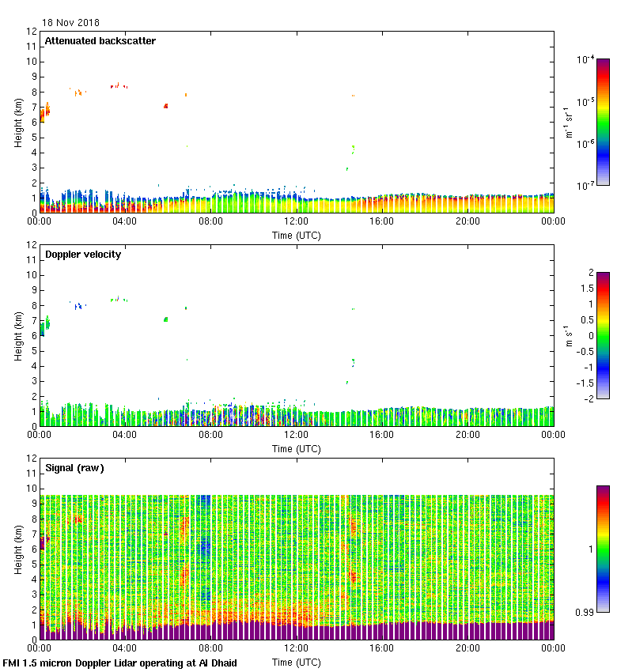Screen dimensions: 617x672
Task: Click 12:00 tick label below backscatter plot
Action: click(296, 222)
